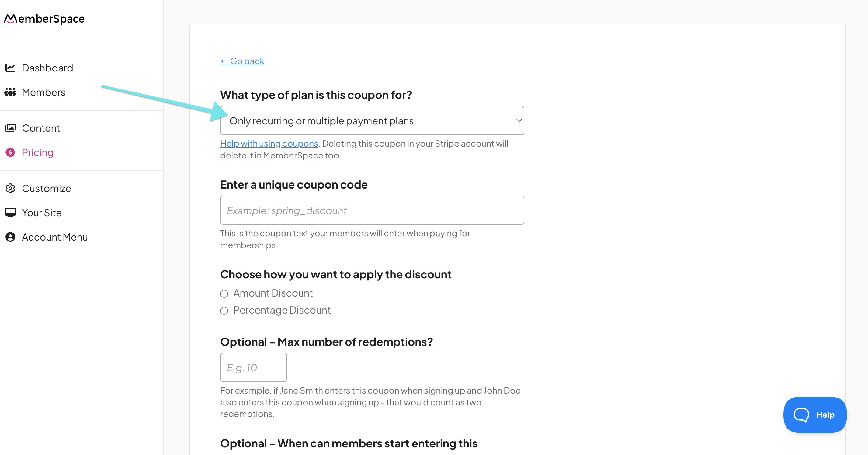Click the Content image icon
868x455 pixels.
10,128
